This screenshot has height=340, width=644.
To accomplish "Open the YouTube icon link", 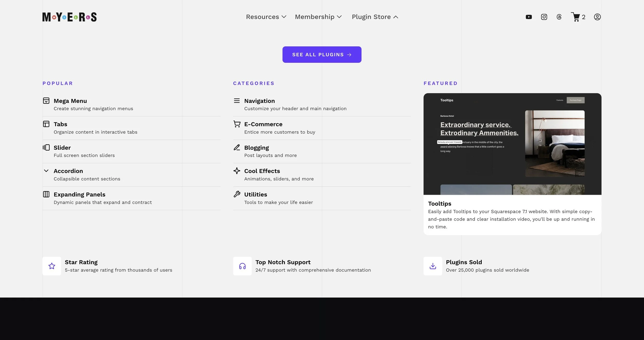I will point(529,17).
